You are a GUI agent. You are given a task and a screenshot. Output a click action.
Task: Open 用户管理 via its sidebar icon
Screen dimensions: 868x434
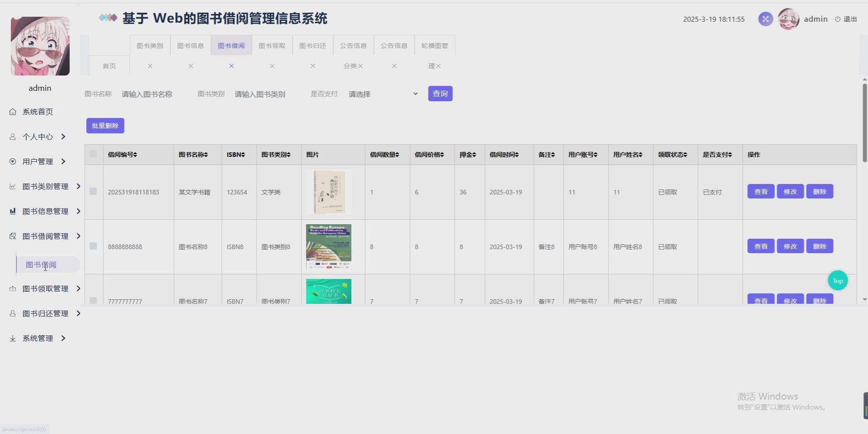(12, 161)
